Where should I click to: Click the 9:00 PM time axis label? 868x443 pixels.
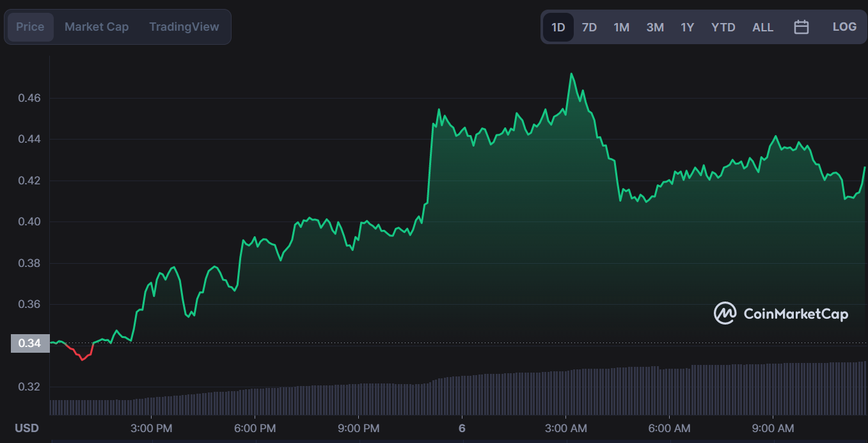click(x=358, y=428)
